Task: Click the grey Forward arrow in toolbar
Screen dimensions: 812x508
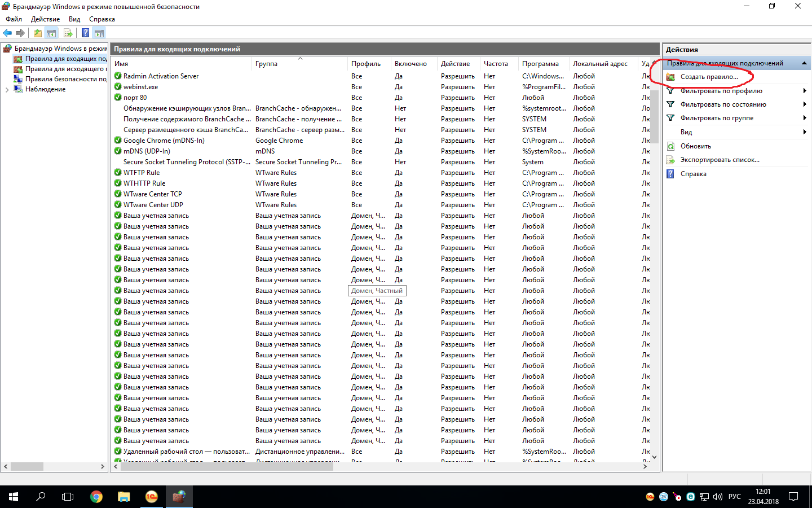Action: [20, 33]
